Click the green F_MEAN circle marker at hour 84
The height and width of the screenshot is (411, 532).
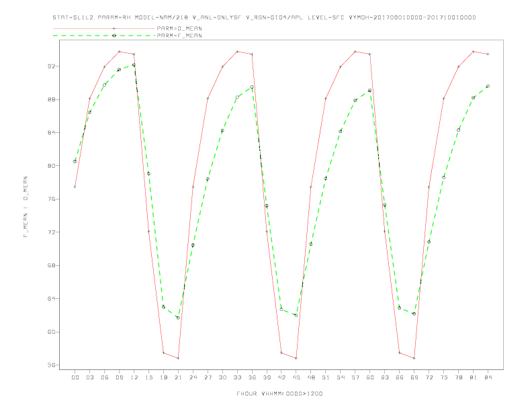click(x=488, y=87)
